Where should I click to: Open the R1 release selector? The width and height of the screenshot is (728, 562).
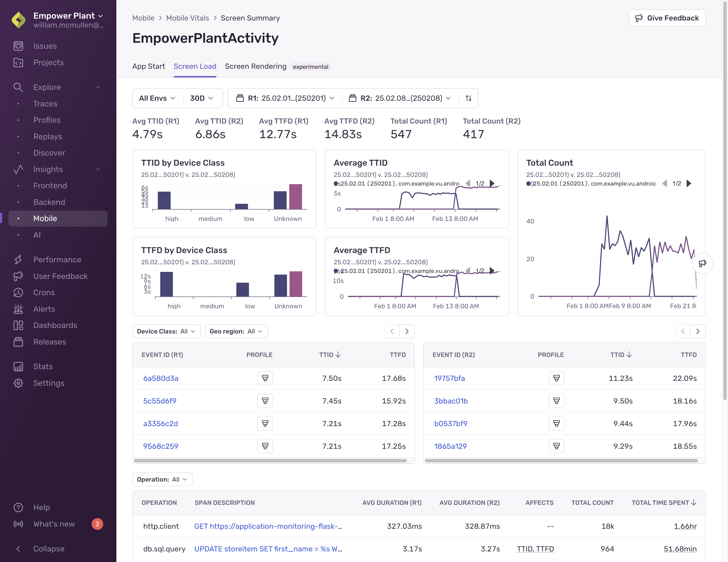285,98
